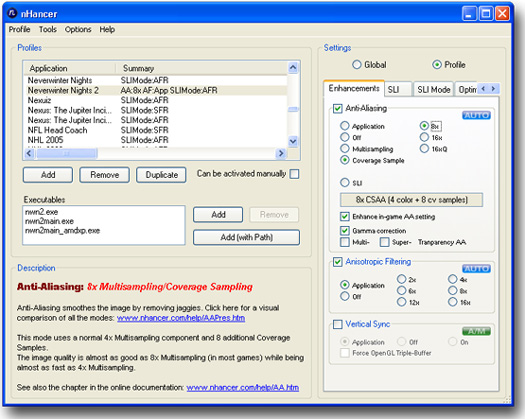Select the NFL Head Coach profile
Screen dimensions: 525x419
coord(156,130)
